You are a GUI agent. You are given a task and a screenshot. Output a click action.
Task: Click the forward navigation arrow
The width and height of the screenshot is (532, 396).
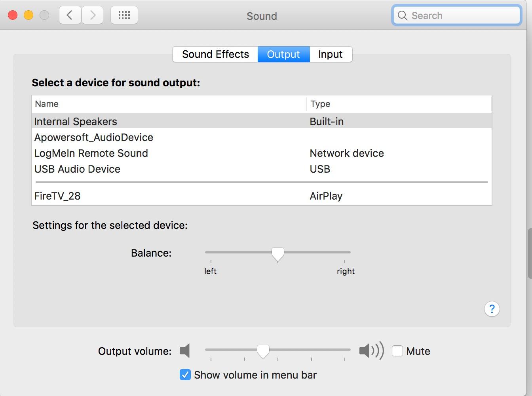click(x=93, y=15)
